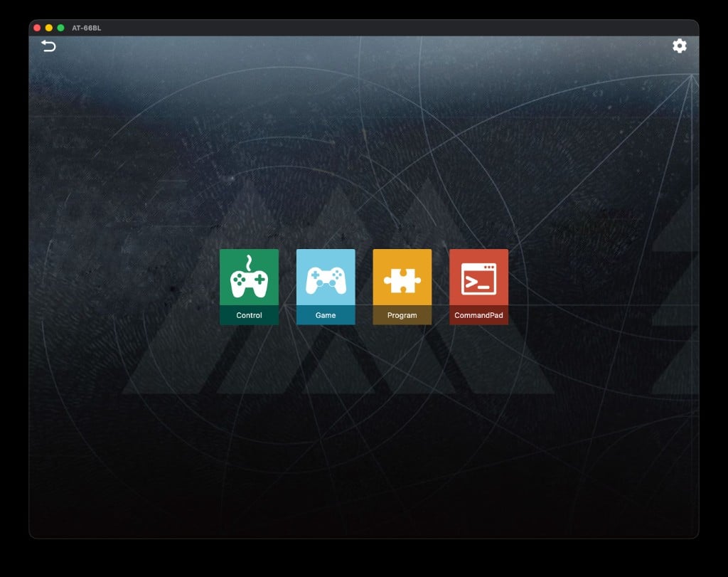Minimize the AT-66BL window
The width and height of the screenshot is (728, 577).
pyautogui.click(x=49, y=28)
